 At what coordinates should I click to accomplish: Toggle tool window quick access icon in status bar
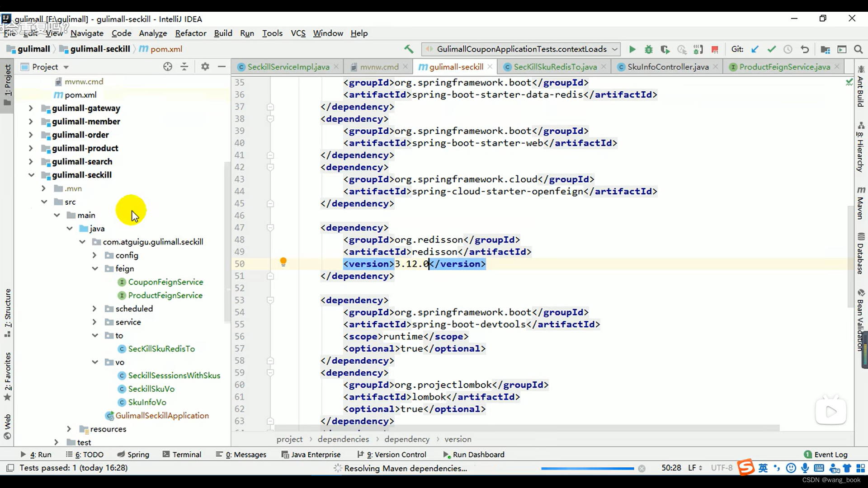tap(10, 468)
